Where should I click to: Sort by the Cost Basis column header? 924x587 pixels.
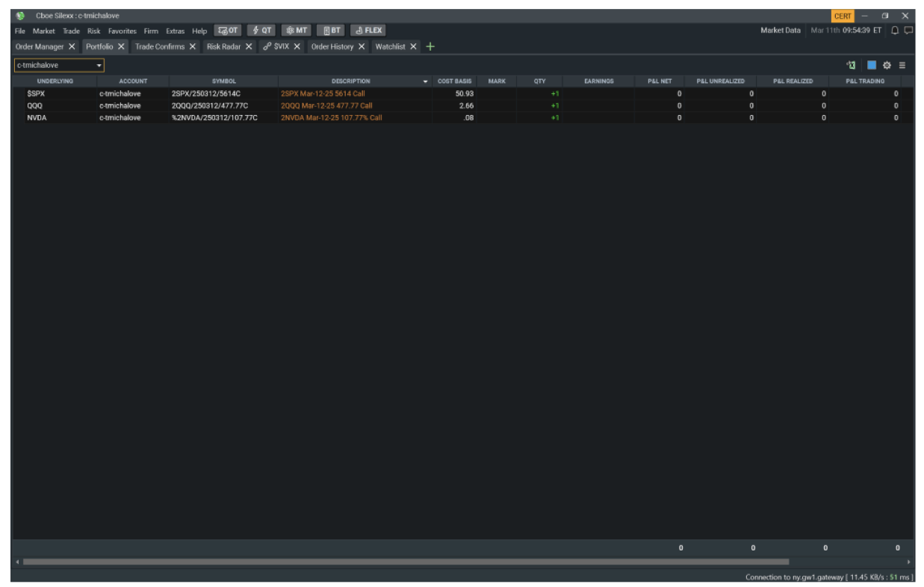(x=455, y=81)
